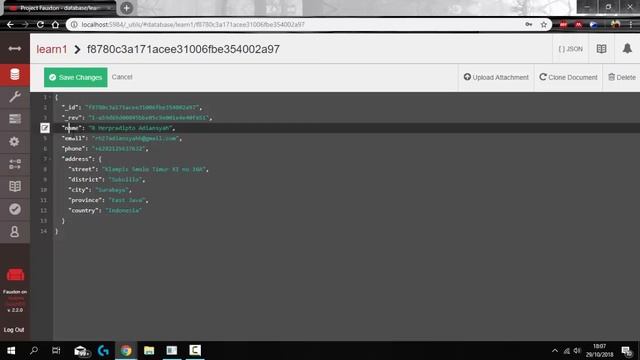Click Upload Attachment
The width and height of the screenshot is (640, 360).
tap(496, 77)
